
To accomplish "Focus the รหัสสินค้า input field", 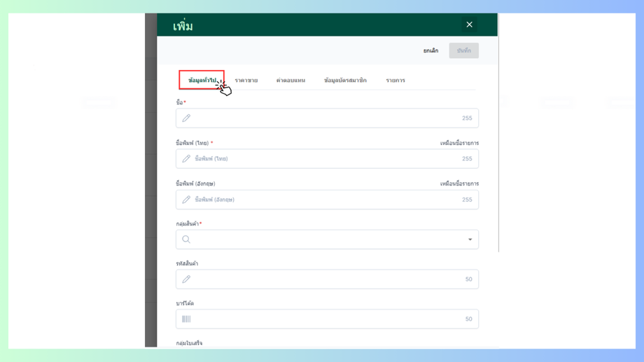I will pyautogui.click(x=327, y=279).
